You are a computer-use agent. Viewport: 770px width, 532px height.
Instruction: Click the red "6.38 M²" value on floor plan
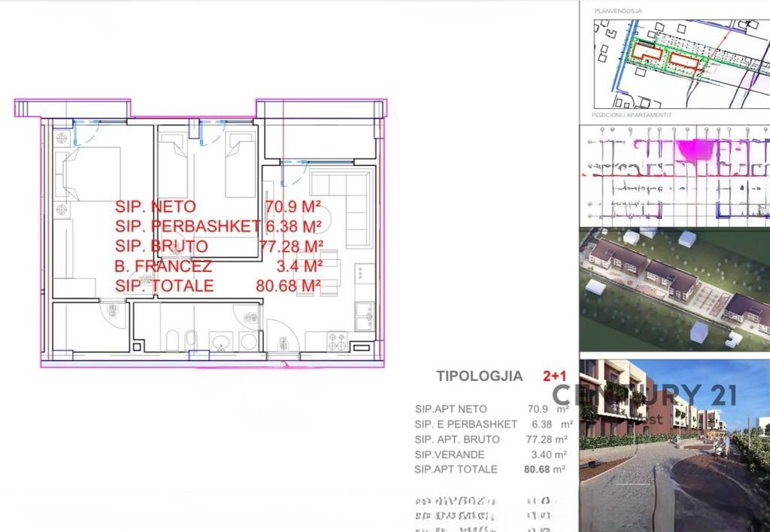click(x=294, y=226)
